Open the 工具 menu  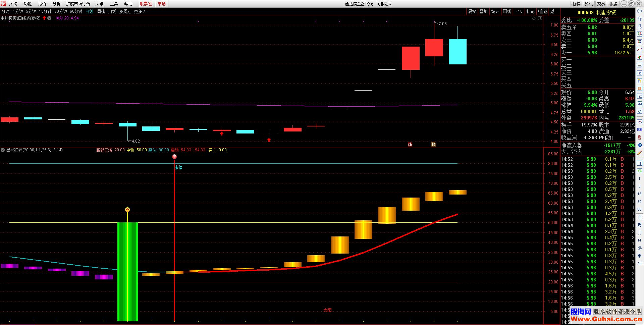[x=114, y=4]
